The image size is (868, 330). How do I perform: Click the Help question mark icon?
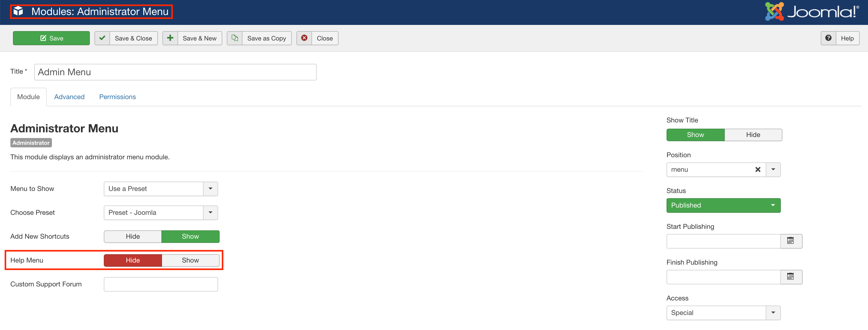pyautogui.click(x=828, y=38)
